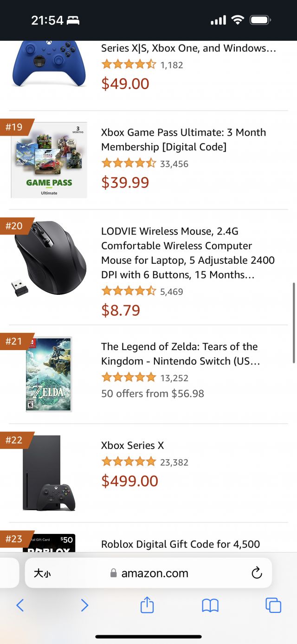The width and height of the screenshot is (297, 644).
Task: Tap the amazon.com address field
Action: 155,573
